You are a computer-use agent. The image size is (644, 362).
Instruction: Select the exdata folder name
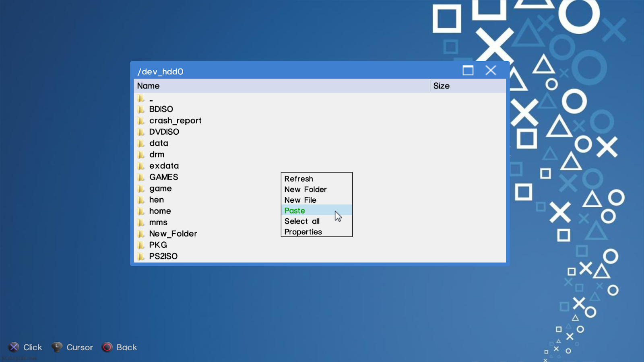coord(164,165)
